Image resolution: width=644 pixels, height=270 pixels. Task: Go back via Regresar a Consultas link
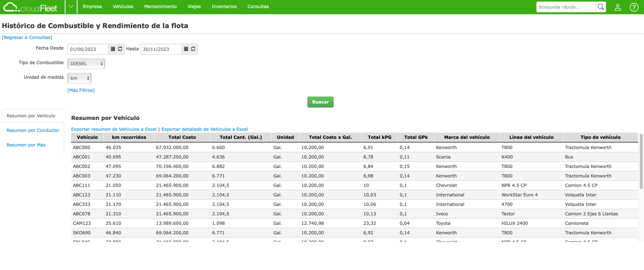coord(27,37)
